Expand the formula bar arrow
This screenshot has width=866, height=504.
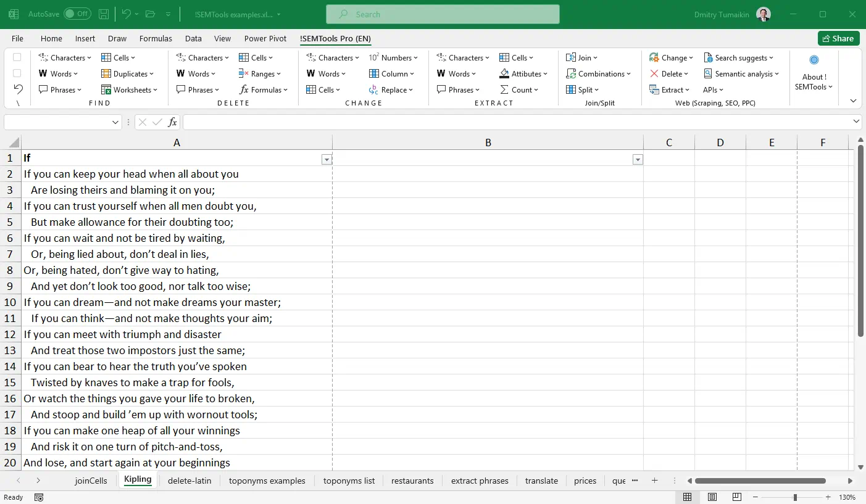point(856,122)
